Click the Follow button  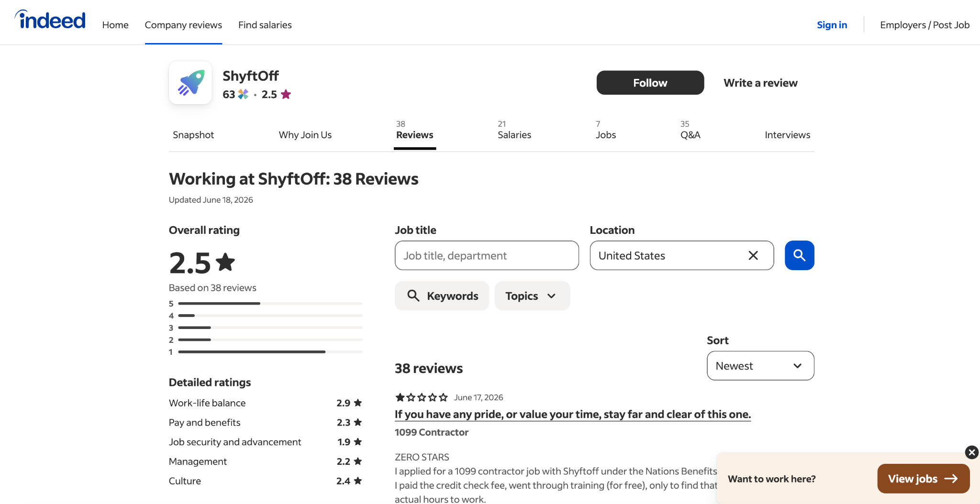(x=650, y=83)
